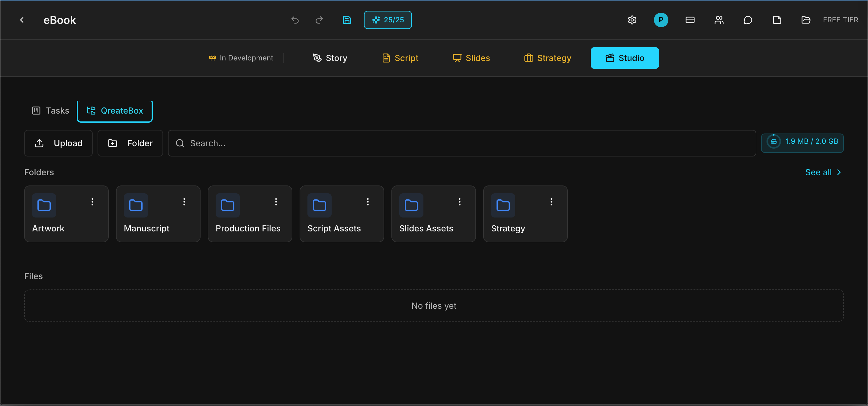868x406 pixels.
Task: Select the Script section icon
Action: [x=386, y=58]
